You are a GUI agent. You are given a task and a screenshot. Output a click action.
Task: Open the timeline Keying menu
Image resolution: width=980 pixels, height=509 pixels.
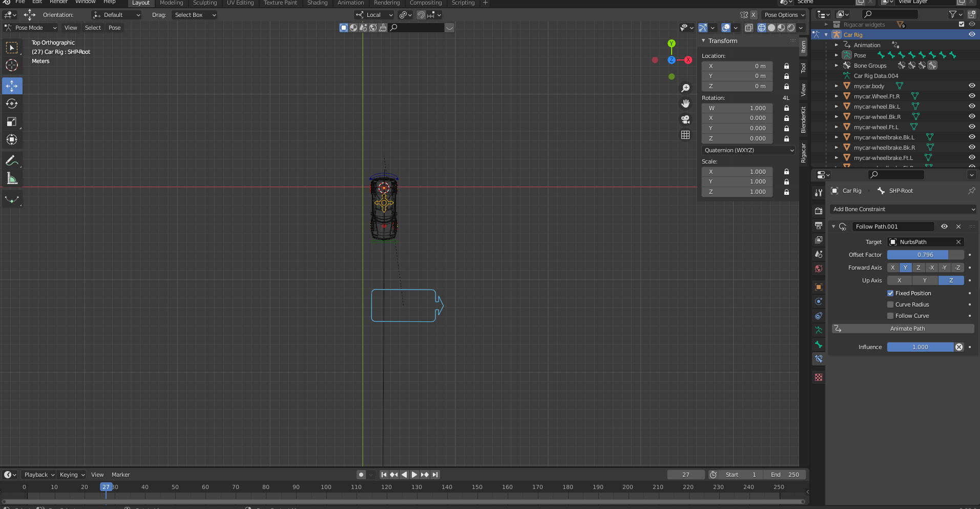pos(72,475)
